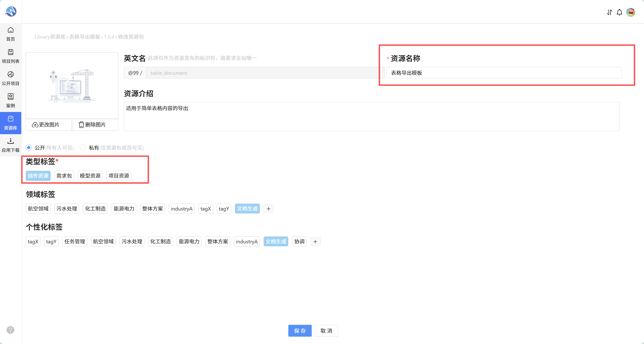The image size is (644, 344).
Task: Add a new 领域标签 with plus button
Action: coord(268,209)
